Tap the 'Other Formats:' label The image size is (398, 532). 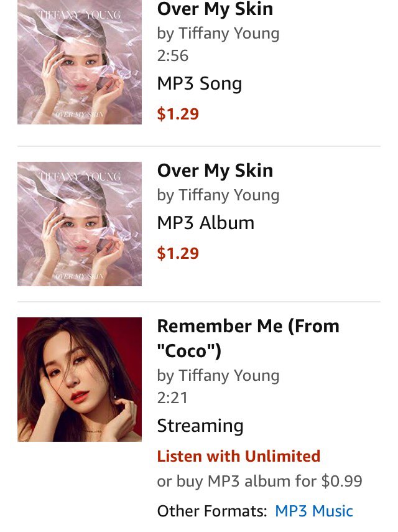[212, 511]
